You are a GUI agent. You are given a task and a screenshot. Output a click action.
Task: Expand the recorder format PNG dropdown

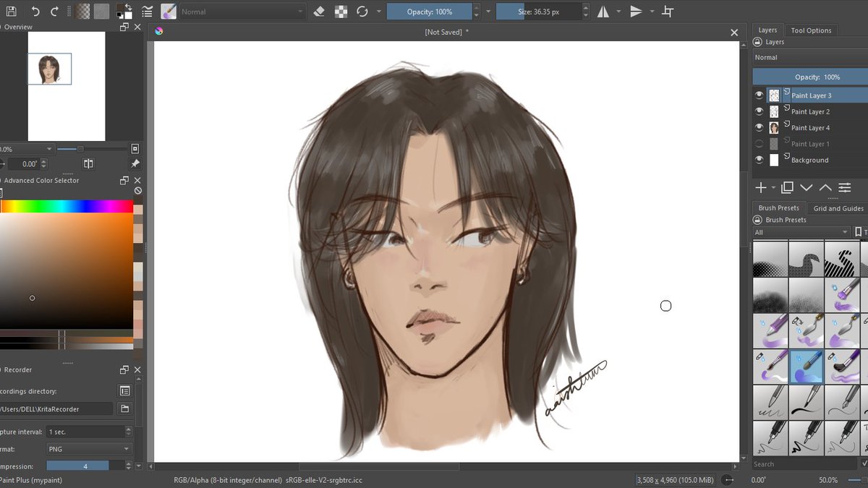coord(89,449)
